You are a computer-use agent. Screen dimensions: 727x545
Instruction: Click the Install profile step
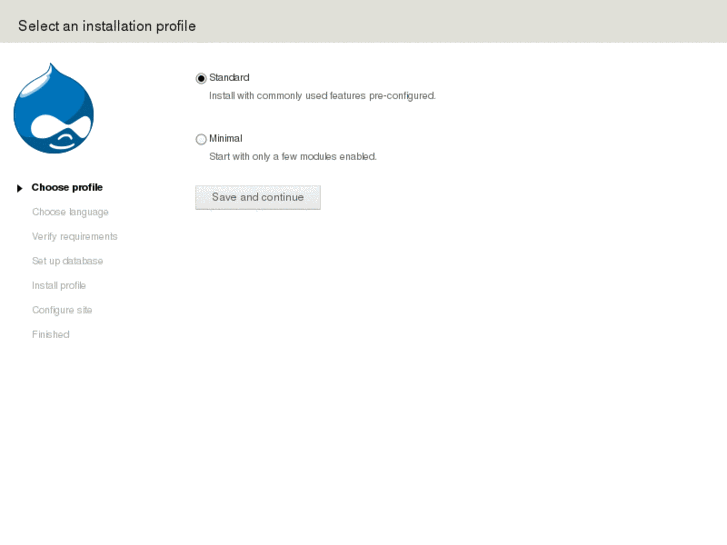59,286
